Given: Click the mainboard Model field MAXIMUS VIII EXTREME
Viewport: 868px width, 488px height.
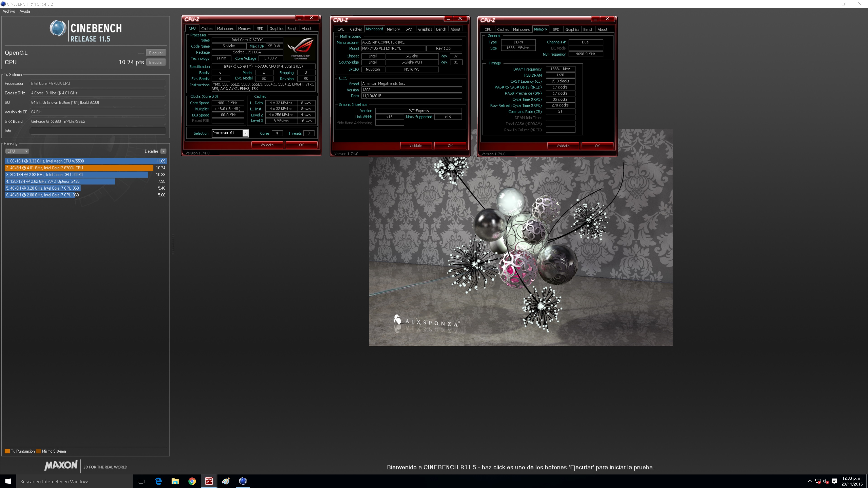Looking at the screenshot, I should pyautogui.click(x=393, y=48).
